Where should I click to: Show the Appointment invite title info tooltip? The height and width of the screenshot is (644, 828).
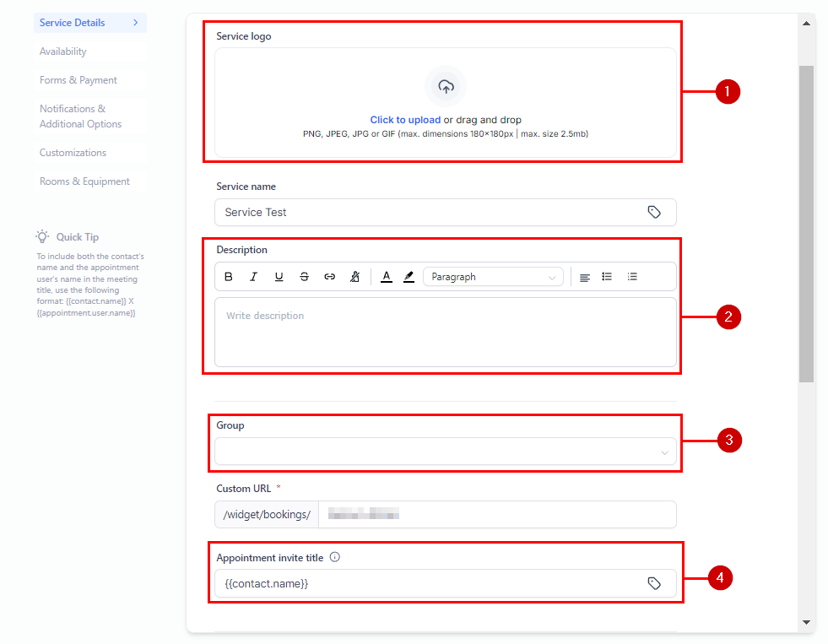(x=335, y=557)
